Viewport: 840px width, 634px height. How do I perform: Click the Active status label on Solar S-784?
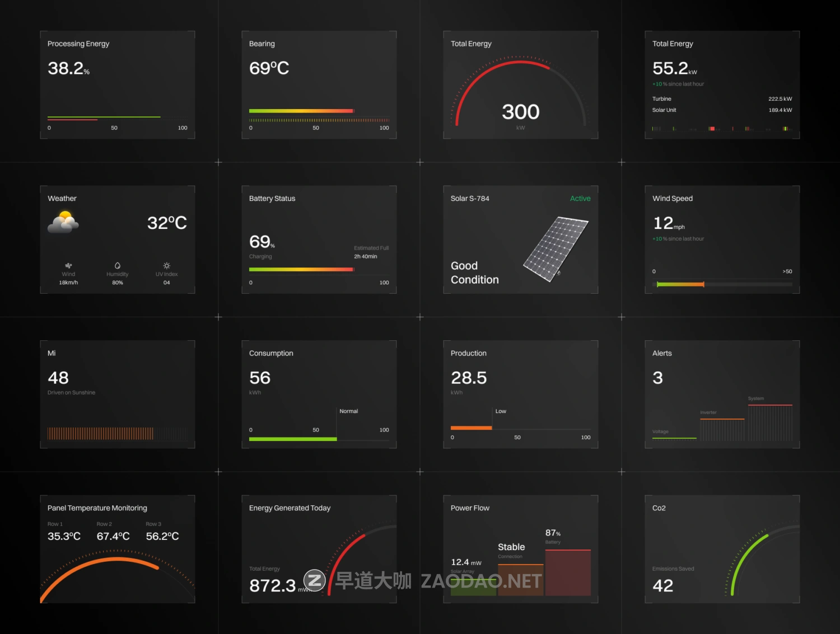(x=580, y=199)
